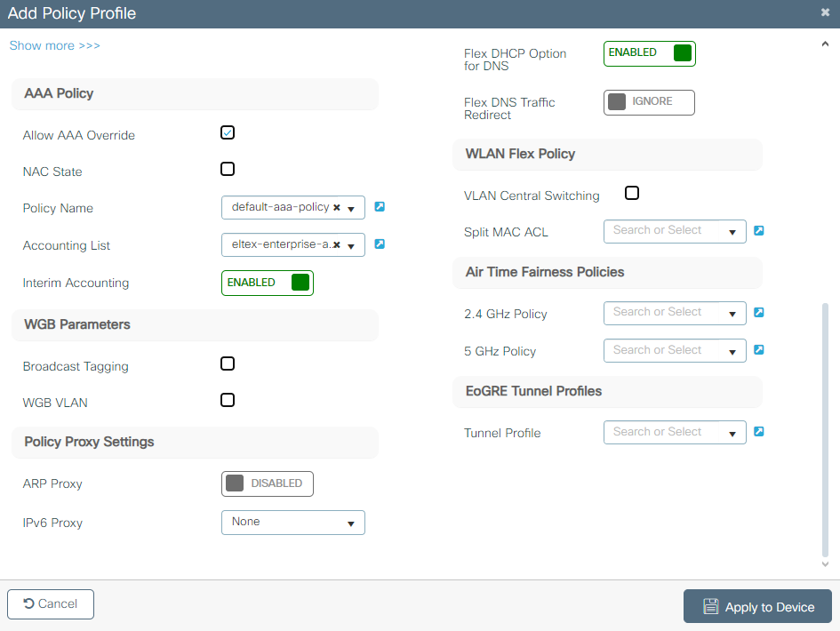This screenshot has width=840, height=631.
Task: Click the 2.4 GHz Policy link icon
Action: [x=759, y=313]
